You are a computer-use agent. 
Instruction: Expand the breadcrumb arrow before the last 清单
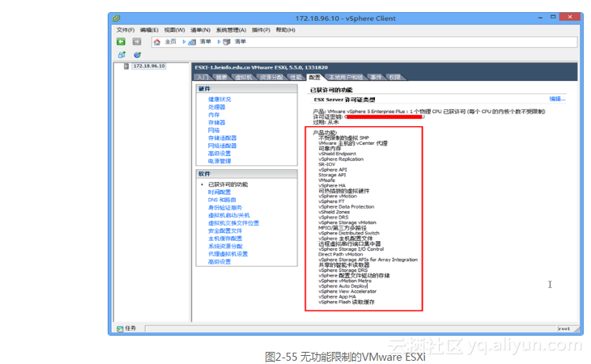pyautogui.click(x=219, y=42)
